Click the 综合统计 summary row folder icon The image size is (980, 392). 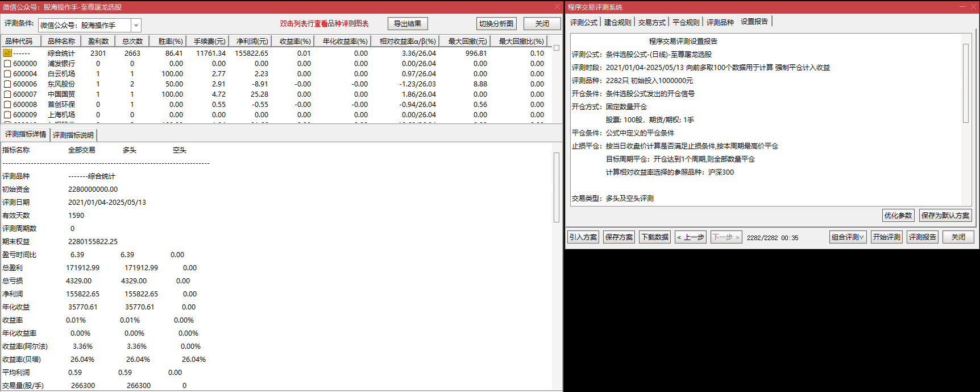7,53
